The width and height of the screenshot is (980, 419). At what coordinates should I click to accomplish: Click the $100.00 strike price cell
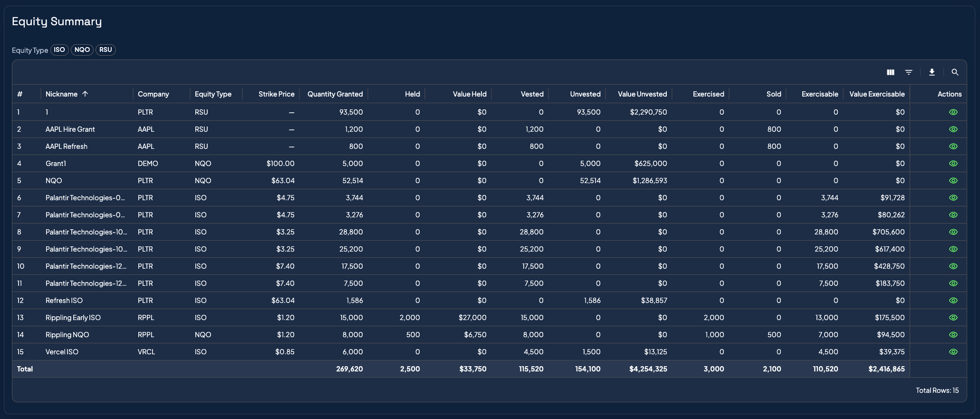[x=280, y=164]
